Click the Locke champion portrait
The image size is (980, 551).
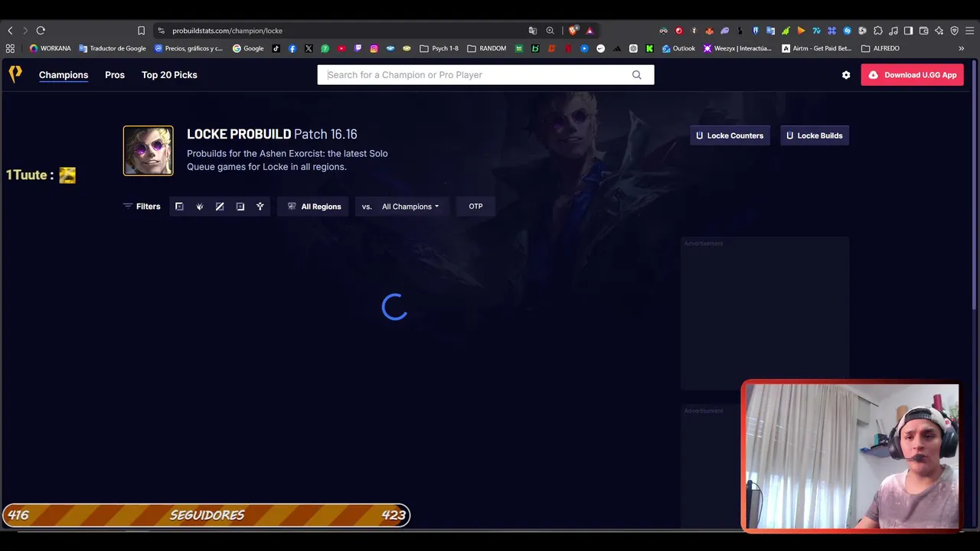coord(149,151)
